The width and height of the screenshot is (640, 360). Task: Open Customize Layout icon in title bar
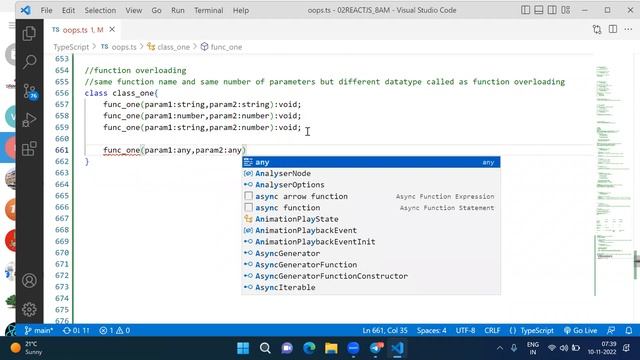point(565,10)
